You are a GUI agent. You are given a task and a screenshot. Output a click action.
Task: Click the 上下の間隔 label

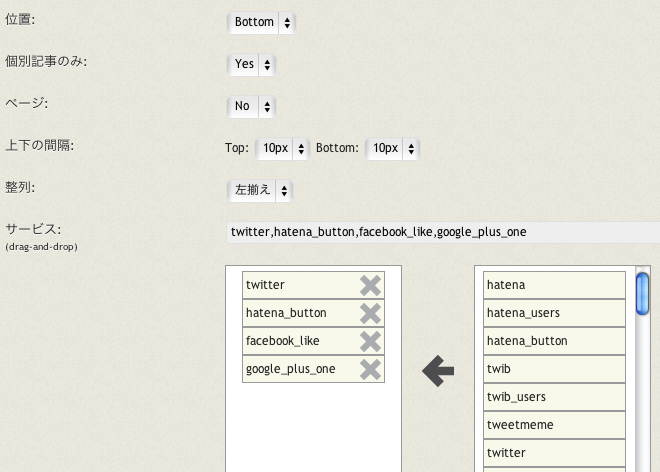pos(40,146)
